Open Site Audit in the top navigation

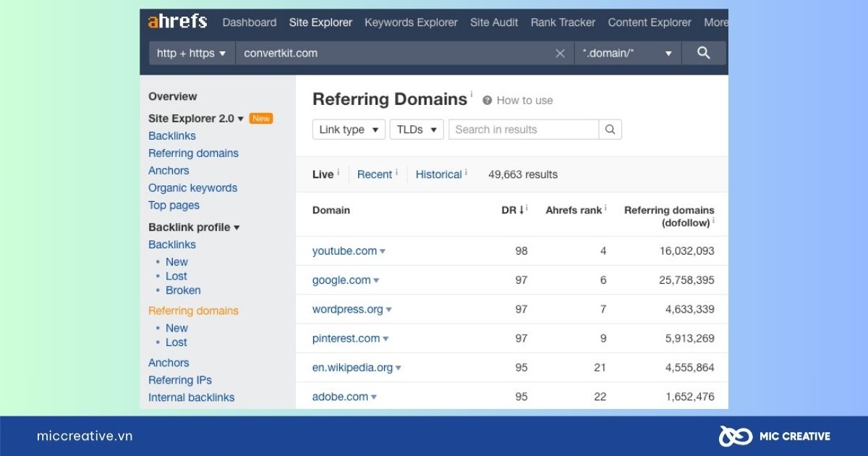click(494, 22)
